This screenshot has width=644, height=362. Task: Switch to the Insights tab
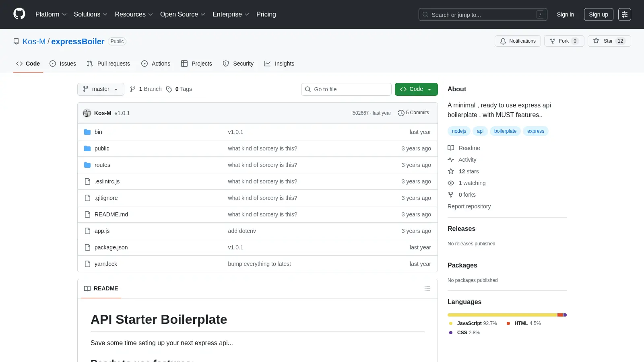point(279,64)
